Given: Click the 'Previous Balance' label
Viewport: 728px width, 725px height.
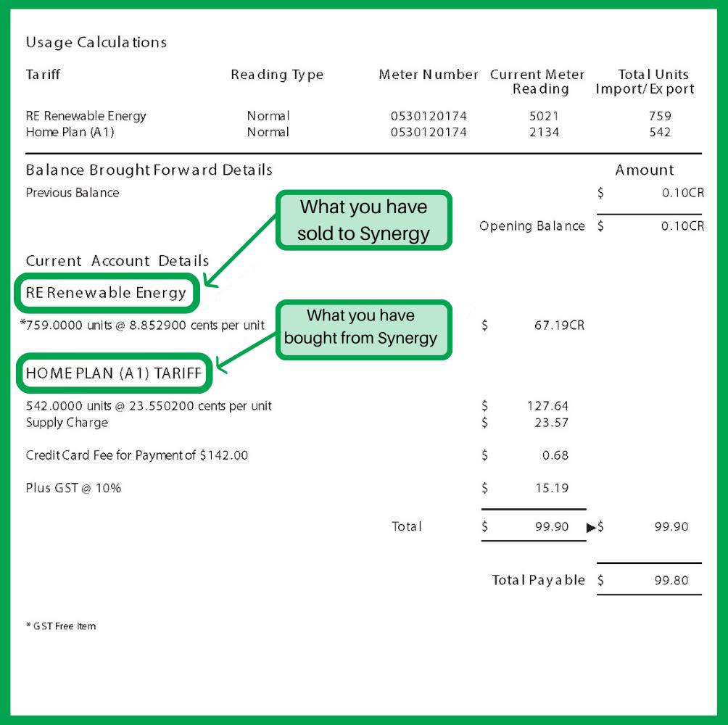Looking at the screenshot, I should click(73, 193).
